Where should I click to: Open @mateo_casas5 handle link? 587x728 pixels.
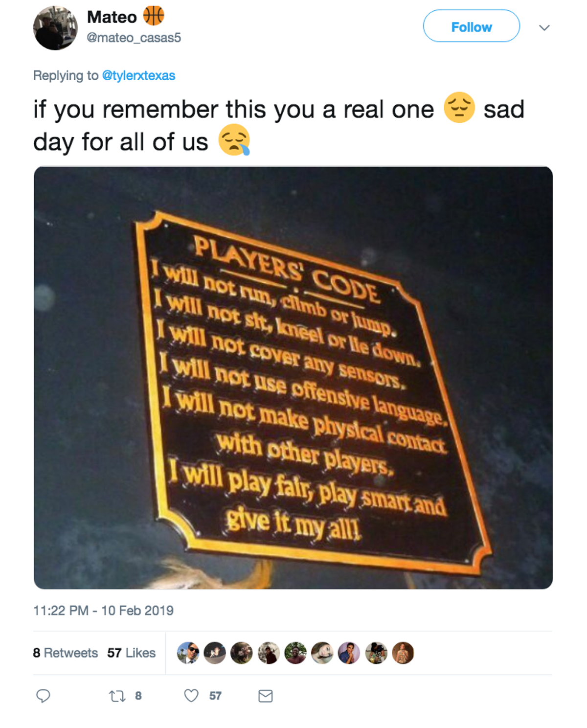click(134, 38)
